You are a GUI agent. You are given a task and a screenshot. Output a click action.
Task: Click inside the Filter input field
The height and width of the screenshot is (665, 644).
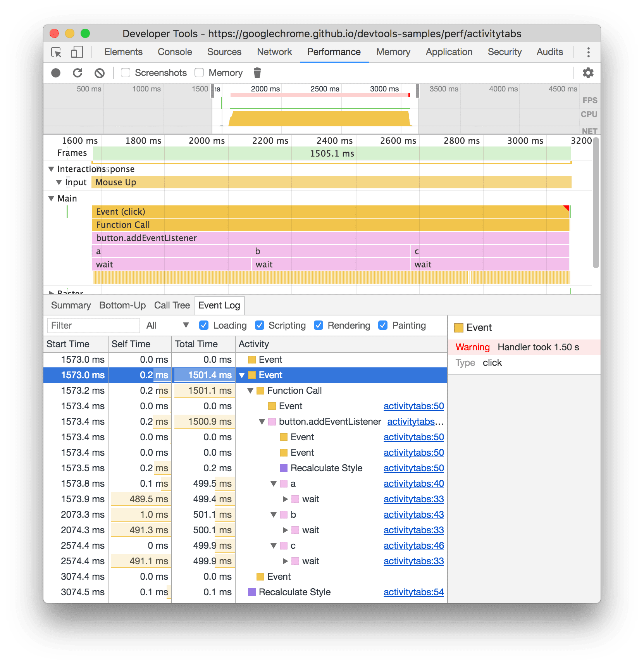pos(93,325)
